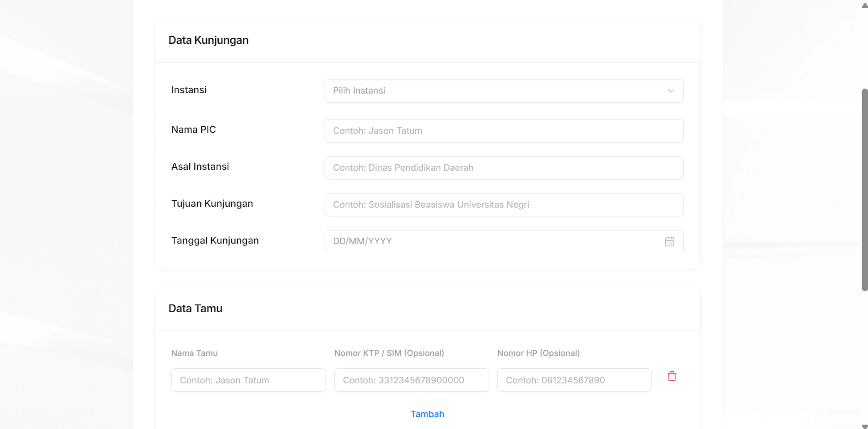868x429 pixels.
Task: Click the Asal Instansi label
Action: [x=200, y=166]
